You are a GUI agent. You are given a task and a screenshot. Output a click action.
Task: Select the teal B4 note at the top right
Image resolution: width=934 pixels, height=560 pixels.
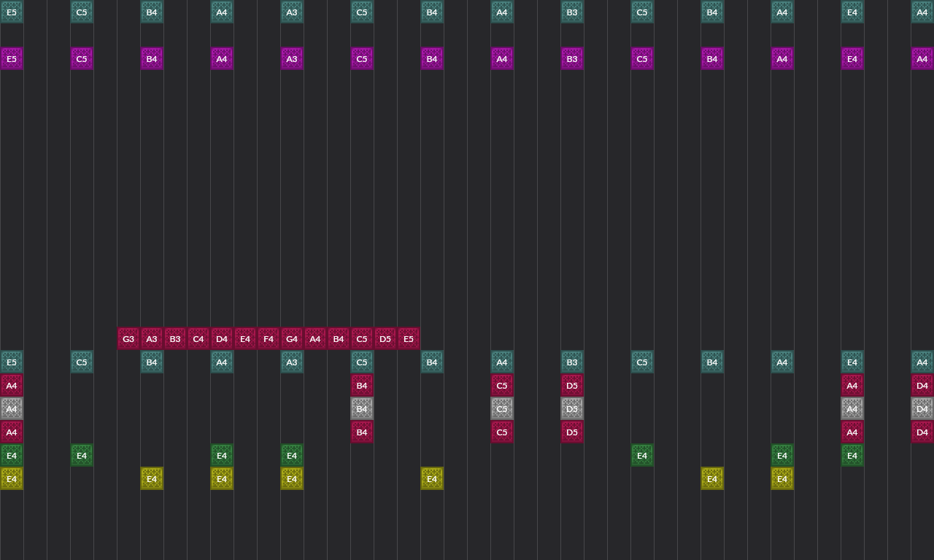click(712, 12)
